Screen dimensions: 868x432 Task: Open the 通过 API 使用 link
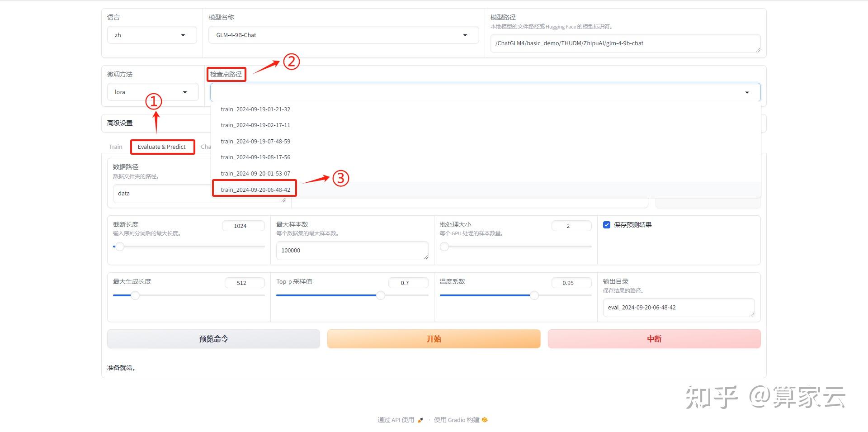pyautogui.click(x=395, y=419)
